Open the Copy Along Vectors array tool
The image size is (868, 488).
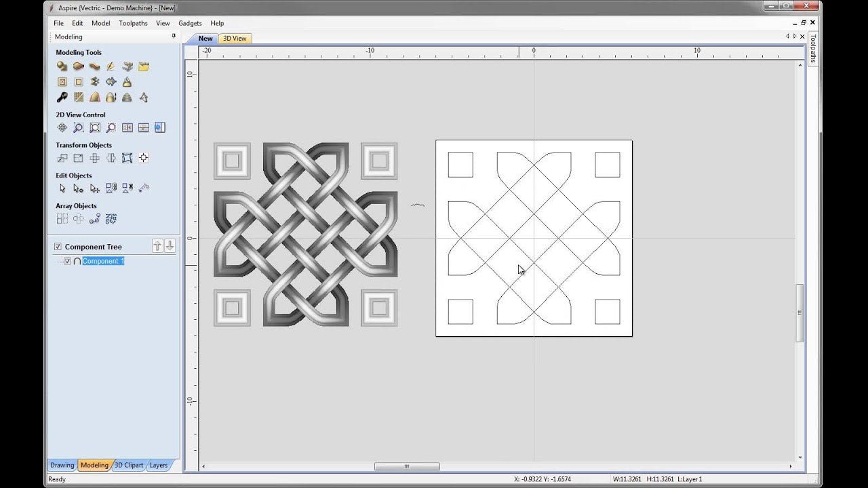(94, 218)
